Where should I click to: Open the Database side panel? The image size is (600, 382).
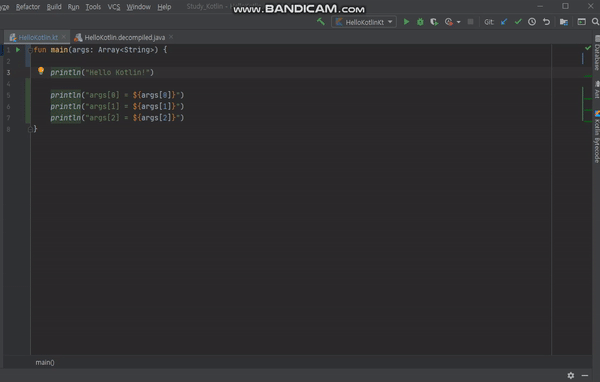(597, 53)
